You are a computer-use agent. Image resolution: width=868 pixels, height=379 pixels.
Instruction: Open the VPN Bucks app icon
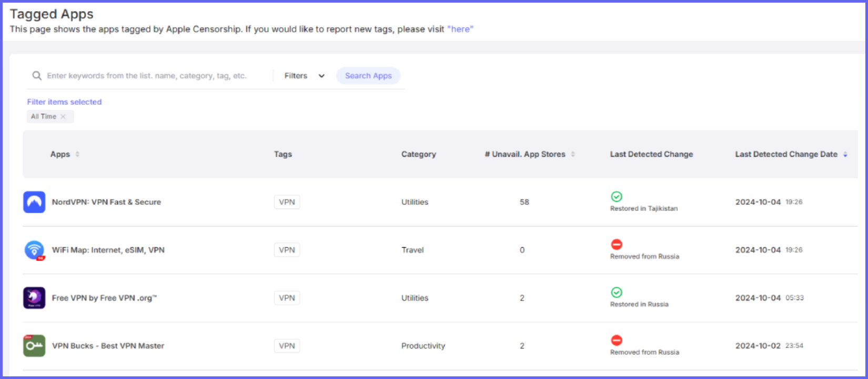[x=34, y=346]
